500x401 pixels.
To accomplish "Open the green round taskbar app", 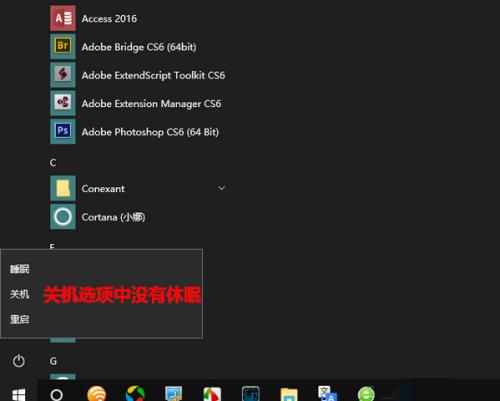I will [366, 394].
